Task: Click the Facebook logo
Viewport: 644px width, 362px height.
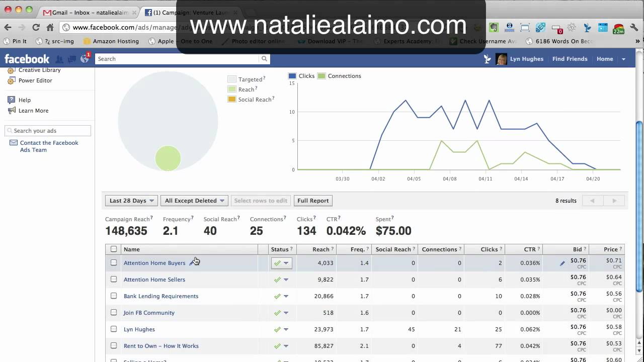Action: click(27, 59)
